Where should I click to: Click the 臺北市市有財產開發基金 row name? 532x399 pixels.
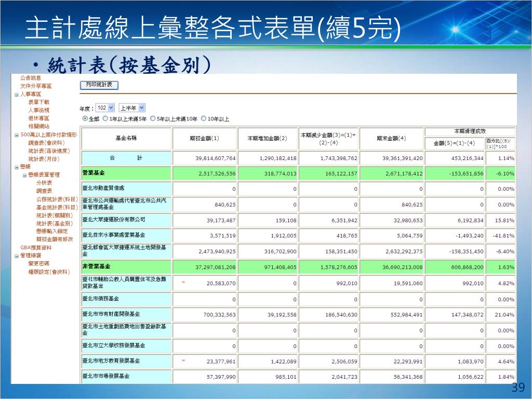(111, 314)
